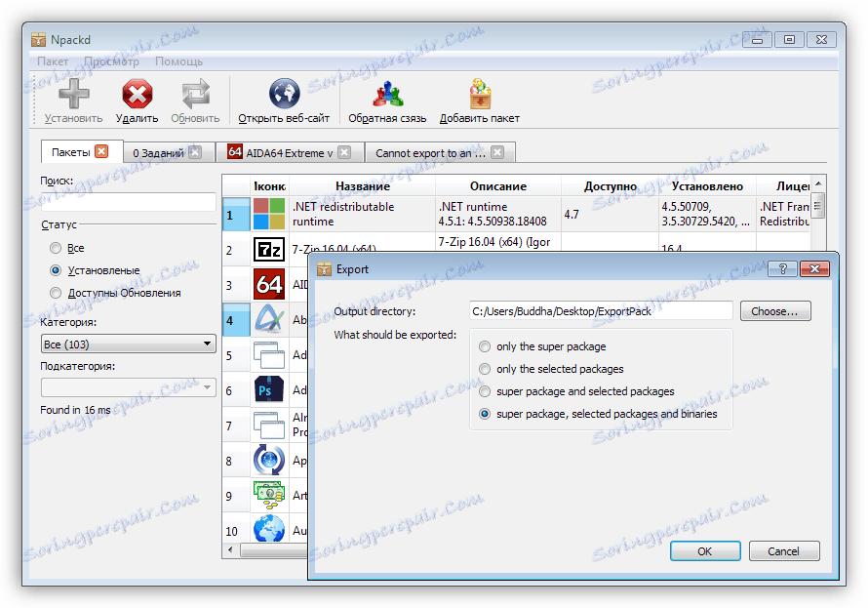Select row number 1 header
The height and width of the screenshot is (608, 868).
236,215
